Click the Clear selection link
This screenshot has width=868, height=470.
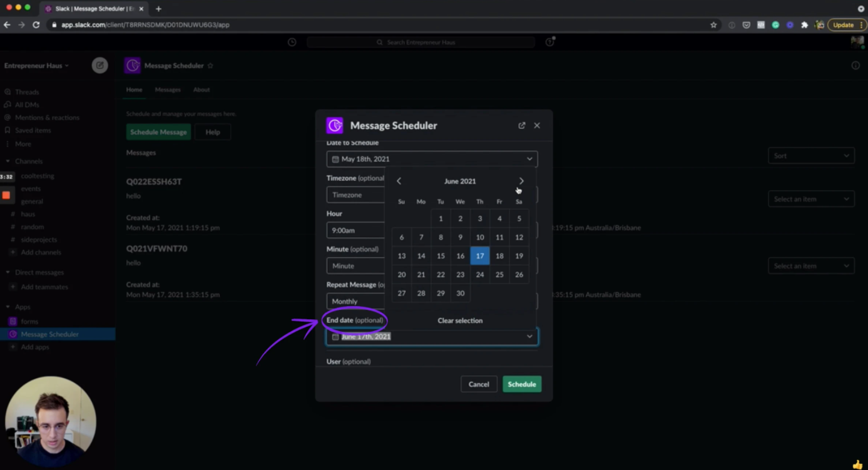460,320
